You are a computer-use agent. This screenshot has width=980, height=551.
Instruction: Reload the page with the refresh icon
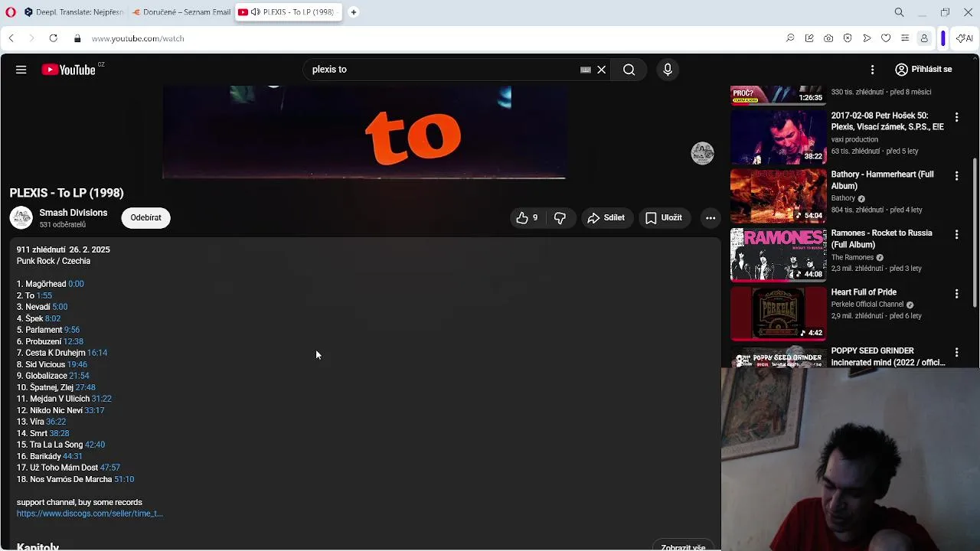click(53, 38)
